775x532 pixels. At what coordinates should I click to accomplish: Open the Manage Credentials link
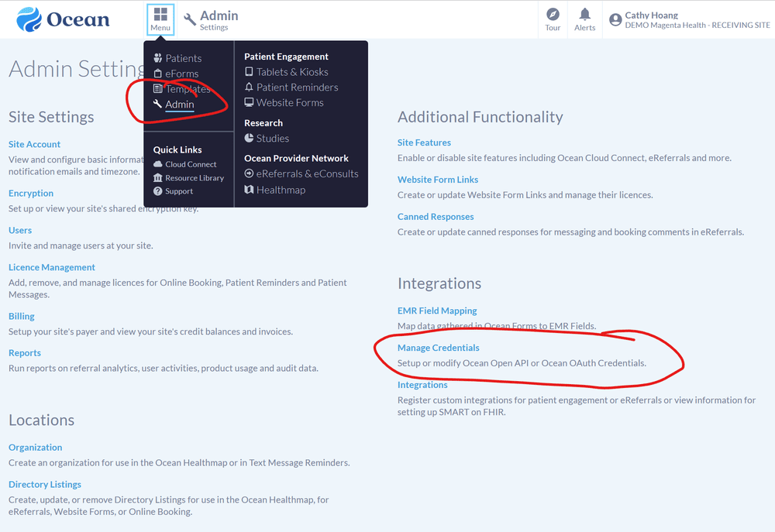438,347
